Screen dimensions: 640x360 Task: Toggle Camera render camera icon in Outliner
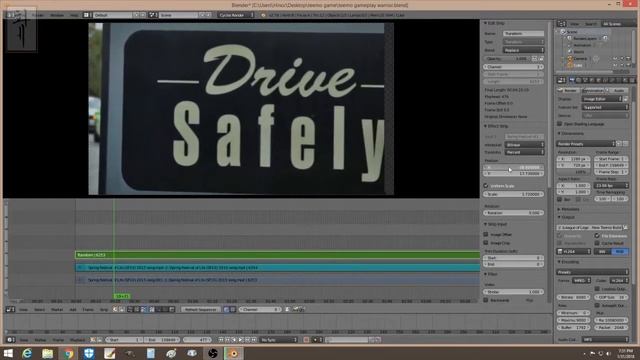tap(628, 59)
